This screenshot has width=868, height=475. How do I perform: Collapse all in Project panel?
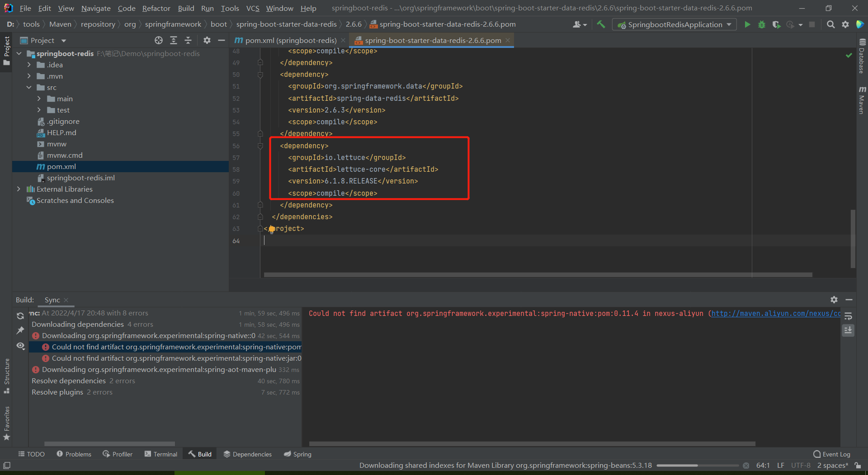188,40
